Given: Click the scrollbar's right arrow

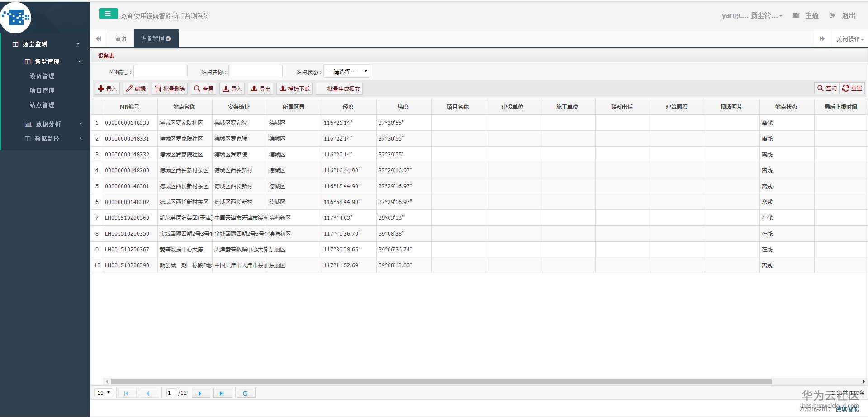Looking at the screenshot, I should pos(863,382).
